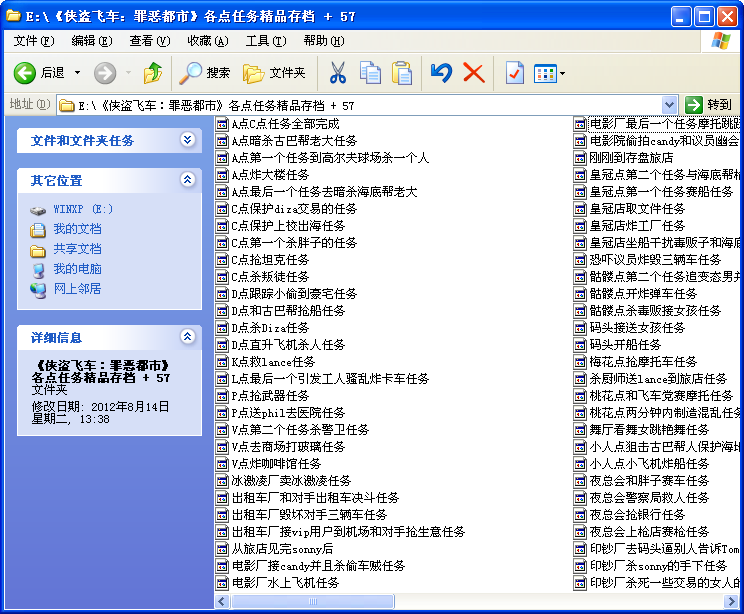
Task: Select file icon of A点C点任务全部完成
Action: coord(222,124)
